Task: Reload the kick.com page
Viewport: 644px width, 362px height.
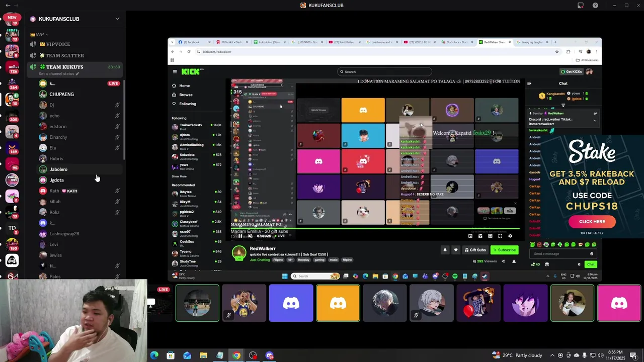Action: 189,52
